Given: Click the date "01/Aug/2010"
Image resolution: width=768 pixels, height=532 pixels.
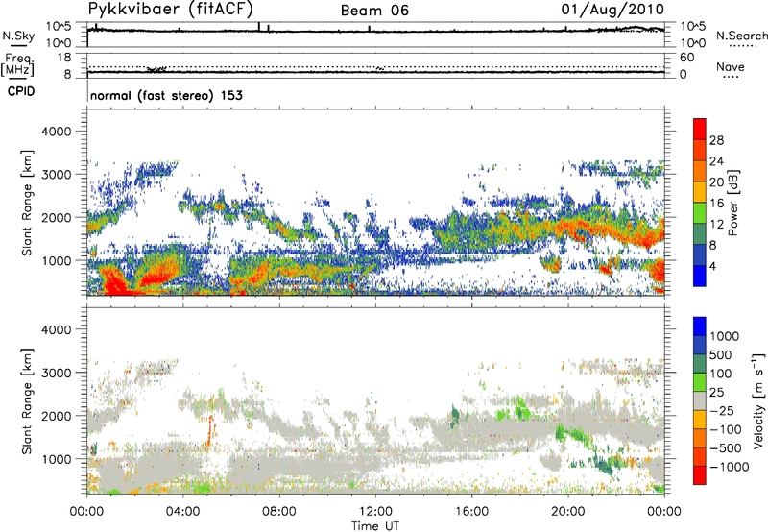Looking at the screenshot, I should pos(612,10).
